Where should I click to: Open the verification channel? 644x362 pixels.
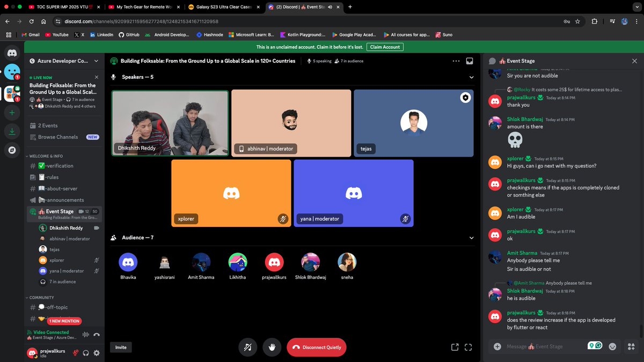[x=64, y=166]
